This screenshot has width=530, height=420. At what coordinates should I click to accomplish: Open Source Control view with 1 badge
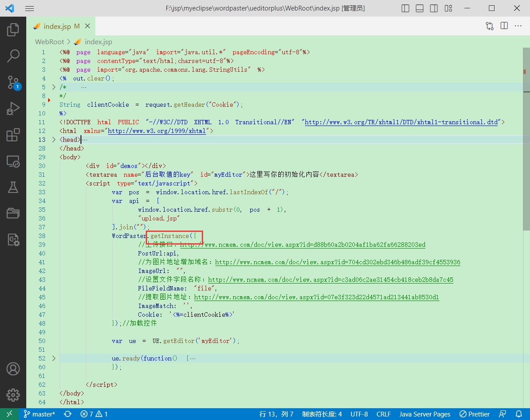click(x=13, y=82)
